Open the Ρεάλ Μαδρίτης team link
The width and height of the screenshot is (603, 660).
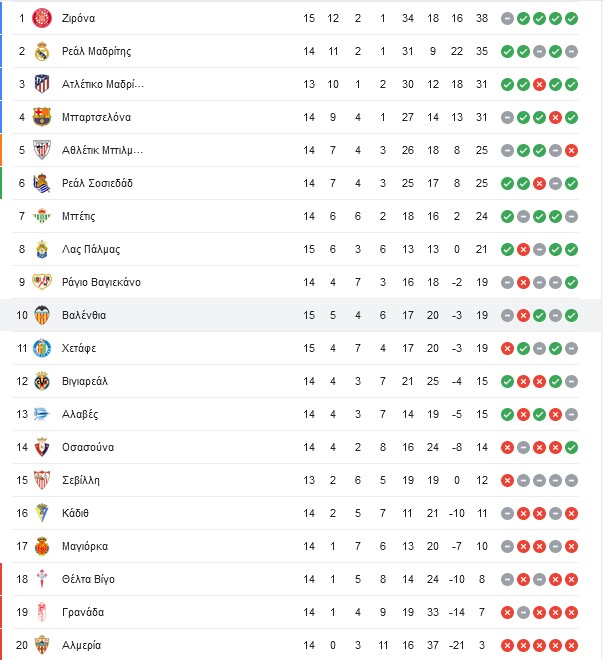(x=96, y=51)
